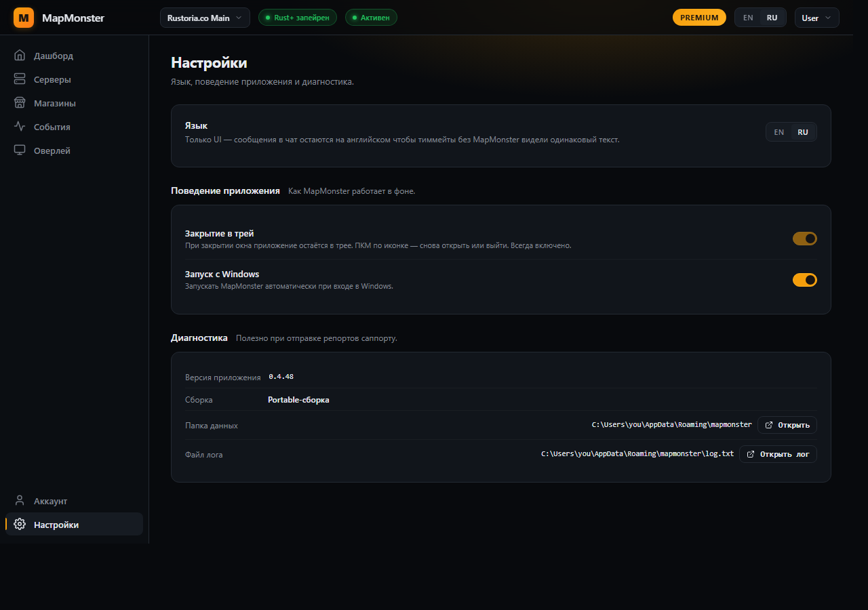
Task: Click the Магазины storefront icon
Action: [x=20, y=103]
